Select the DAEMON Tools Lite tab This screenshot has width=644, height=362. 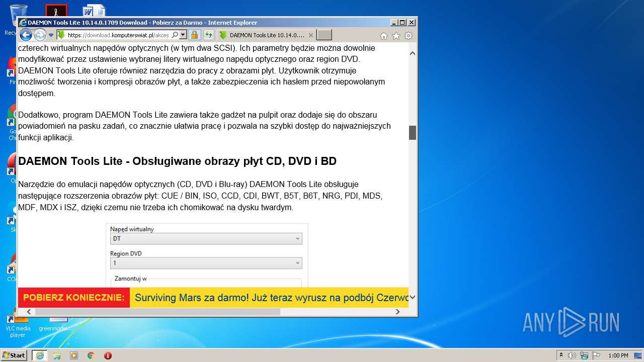tap(267, 35)
